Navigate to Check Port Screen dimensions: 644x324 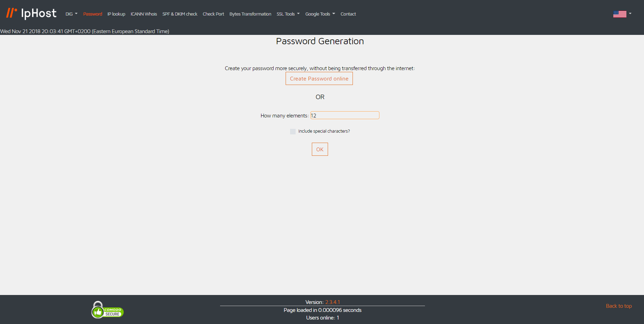[213, 14]
